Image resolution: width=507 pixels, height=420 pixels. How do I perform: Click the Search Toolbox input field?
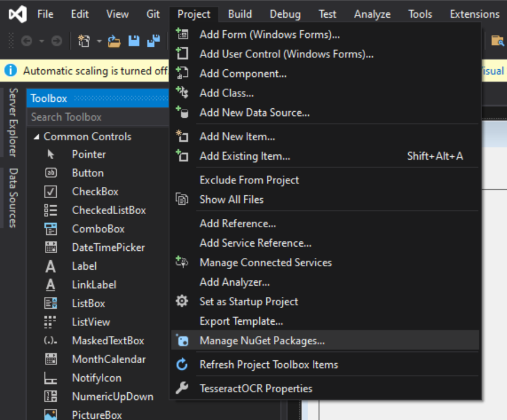click(x=98, y=117)
